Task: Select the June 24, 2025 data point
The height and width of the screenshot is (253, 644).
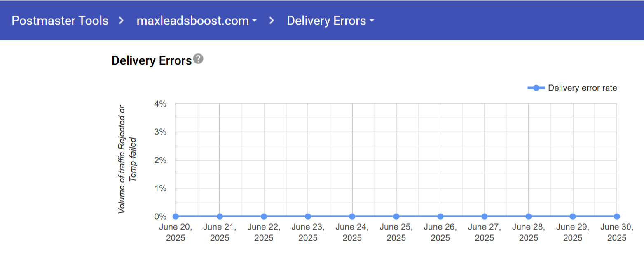Action: coord(352,216)
